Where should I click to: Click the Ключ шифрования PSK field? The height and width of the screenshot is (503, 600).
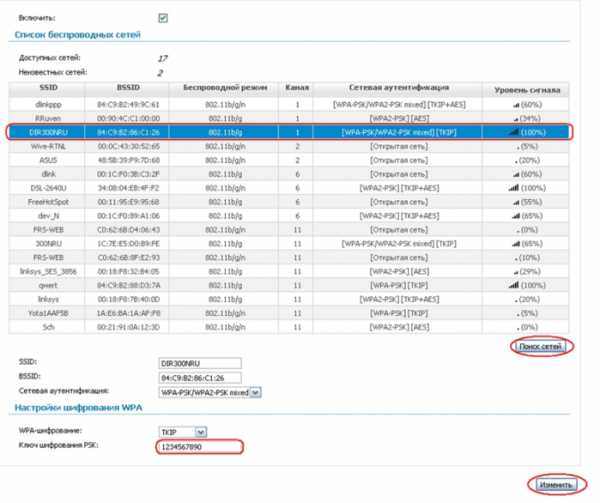click(200, 446)
